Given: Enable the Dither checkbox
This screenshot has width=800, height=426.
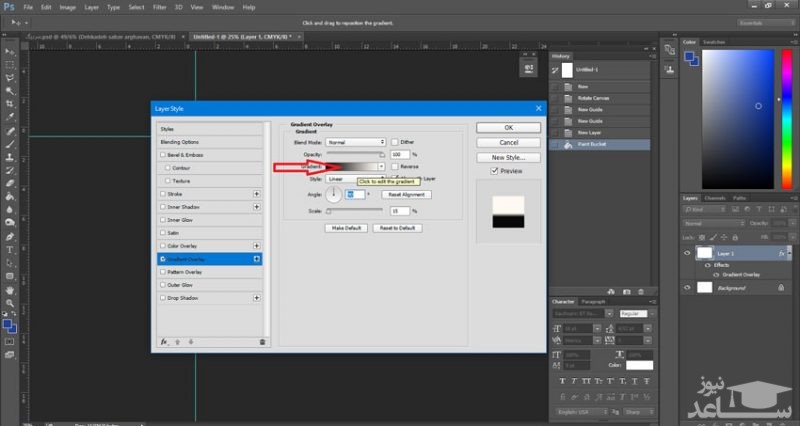Looking at the screenshot, I should (x=395, y=142).
